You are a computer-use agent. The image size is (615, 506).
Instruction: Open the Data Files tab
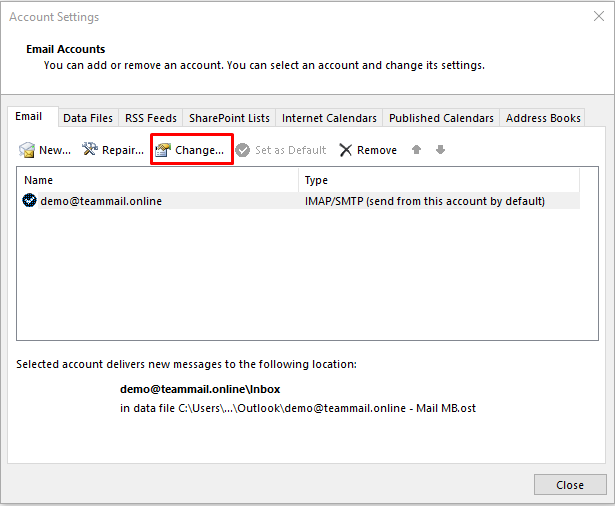pos(88,118)
